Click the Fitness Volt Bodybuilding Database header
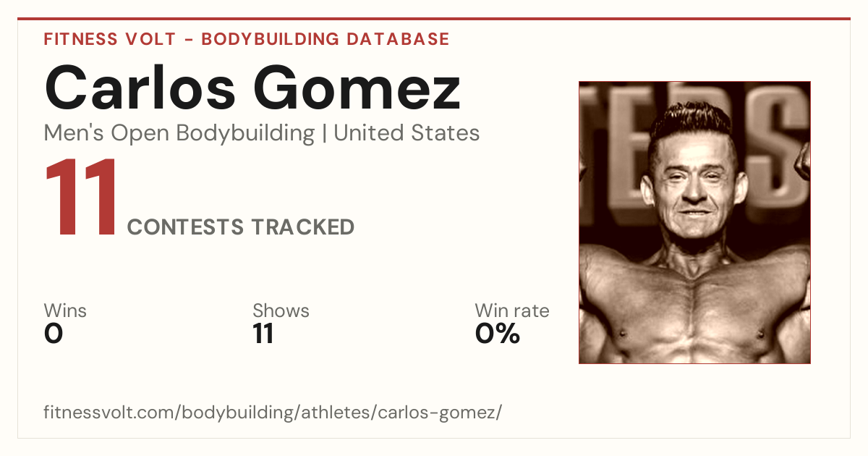The image size is (868, 456). pyautogui.click(x=247, y=39)
